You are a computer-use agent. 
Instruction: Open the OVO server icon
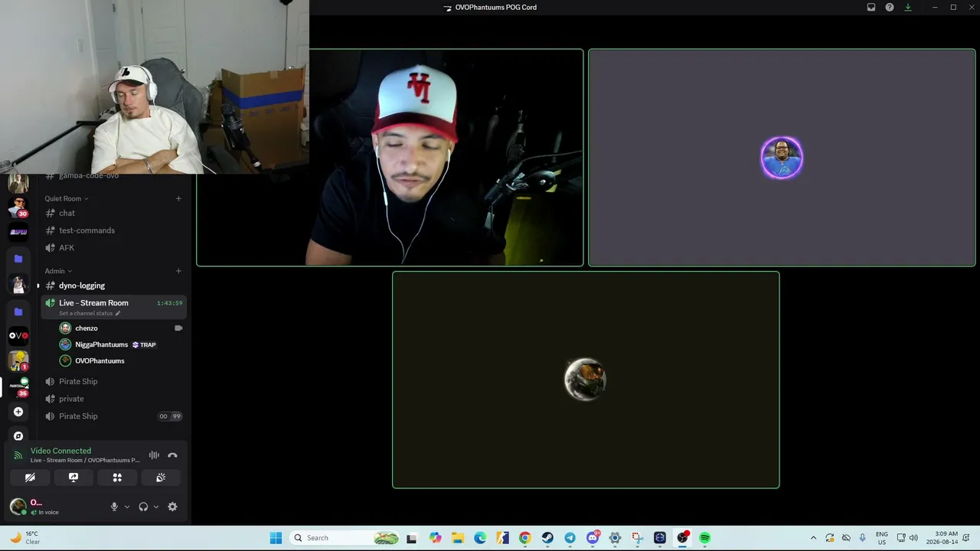tap(18, 335)
